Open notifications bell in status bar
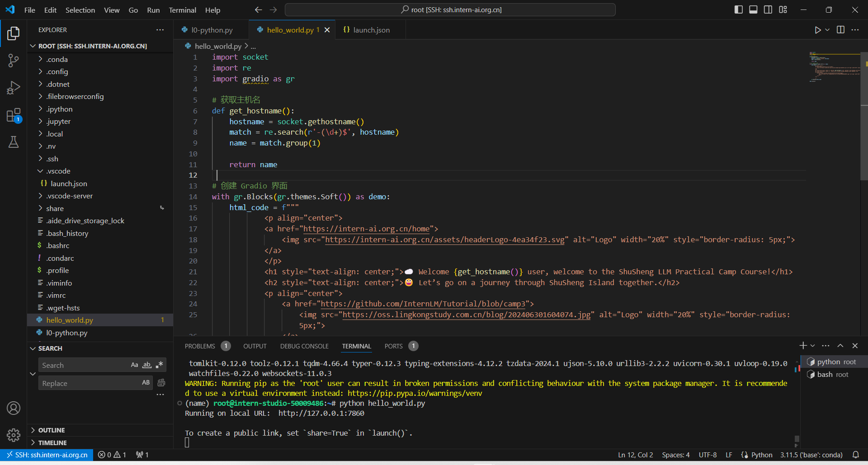The width and height of the screenshot is (868, 465). [x=856, y=455]
